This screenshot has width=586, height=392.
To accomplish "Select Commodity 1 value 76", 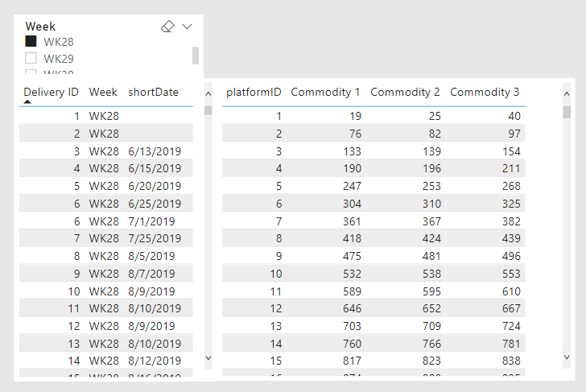I will (356, 134).
